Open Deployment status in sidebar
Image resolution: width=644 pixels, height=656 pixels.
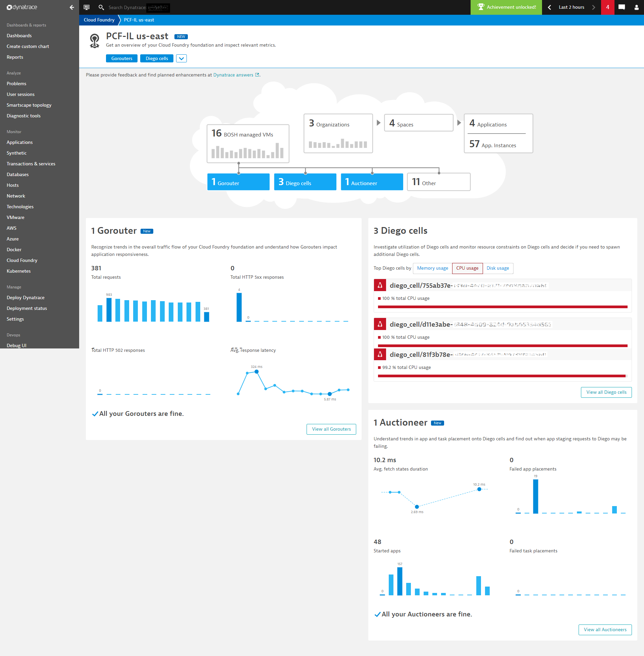[27, 308]
